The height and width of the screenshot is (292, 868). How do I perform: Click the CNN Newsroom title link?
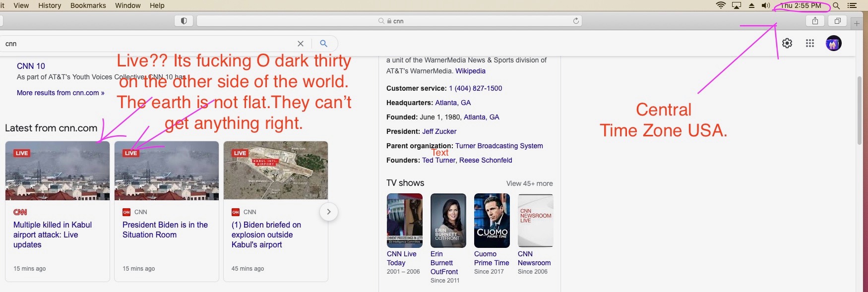(534, 258)
